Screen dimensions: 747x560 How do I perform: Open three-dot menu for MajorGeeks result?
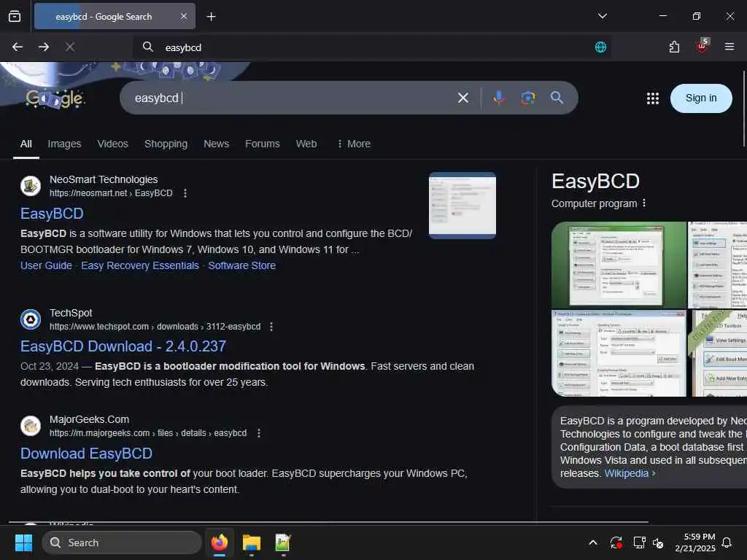[259, 433]
